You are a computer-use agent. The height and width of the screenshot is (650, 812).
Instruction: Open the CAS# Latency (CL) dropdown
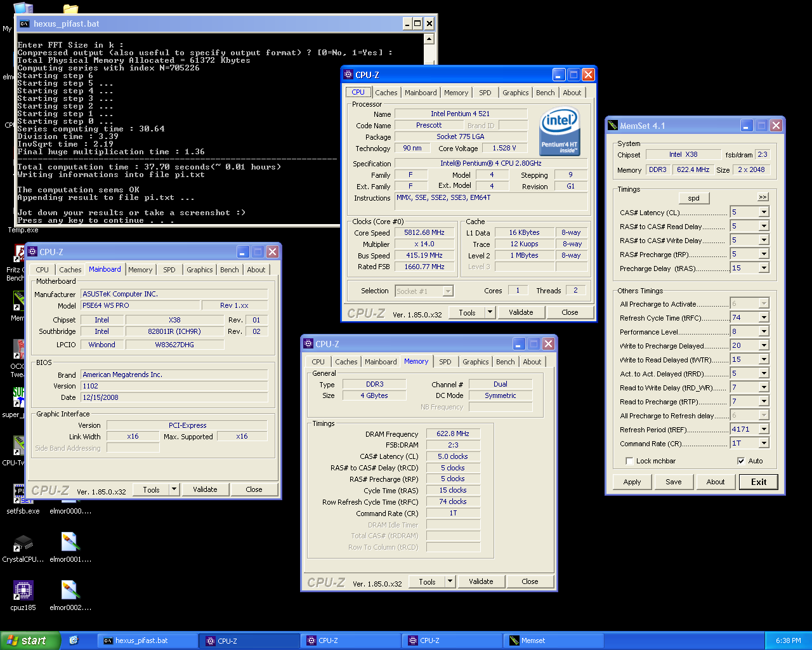point(764,212)
